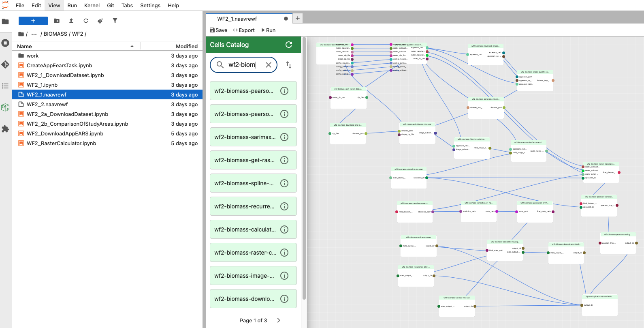Screen dimensions: 644x328
Task: Open Running Terminals and Kernels panel
Action: 5,43
